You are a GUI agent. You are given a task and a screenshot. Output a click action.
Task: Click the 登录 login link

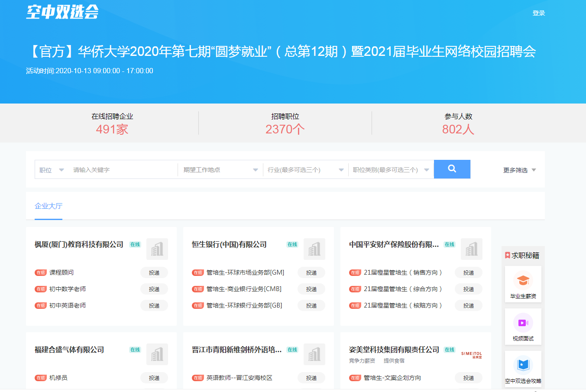point(538,13)
